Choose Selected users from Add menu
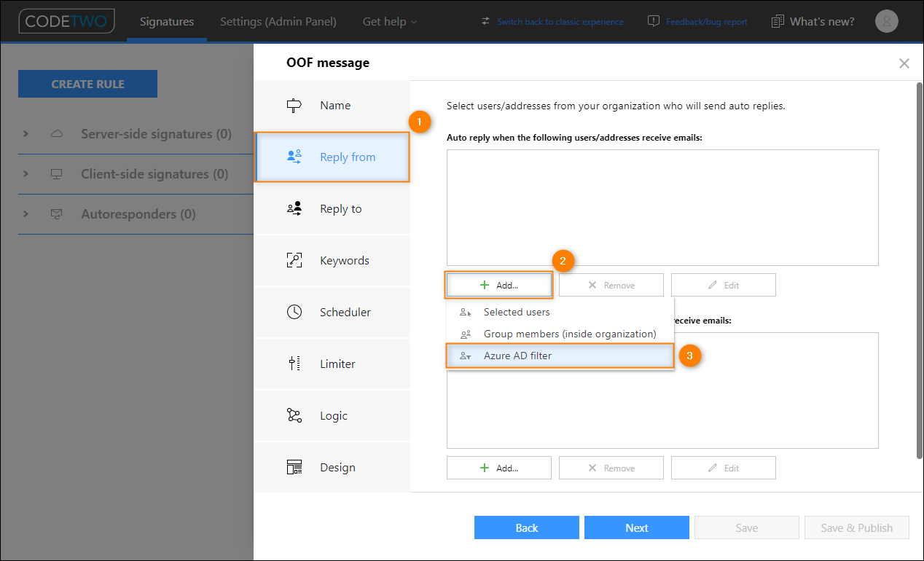Viewport: 924px width, 561px height. [560, 312]
